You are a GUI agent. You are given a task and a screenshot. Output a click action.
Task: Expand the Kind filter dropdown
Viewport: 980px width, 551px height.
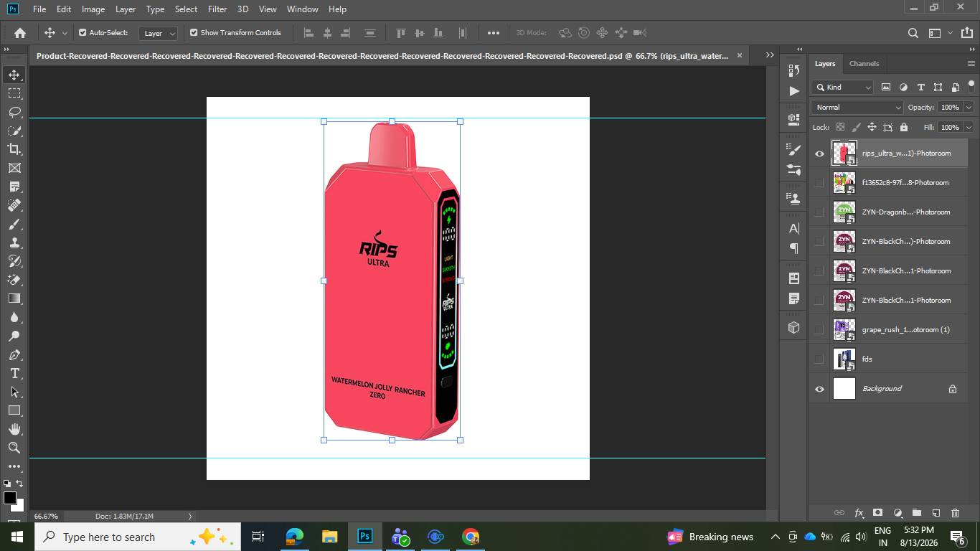tap(843, 87)
